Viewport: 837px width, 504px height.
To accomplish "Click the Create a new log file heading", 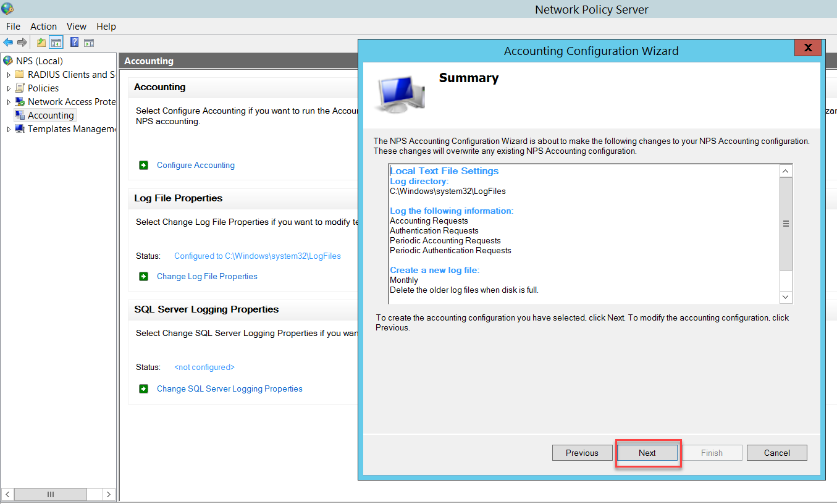I will point(435,270).
